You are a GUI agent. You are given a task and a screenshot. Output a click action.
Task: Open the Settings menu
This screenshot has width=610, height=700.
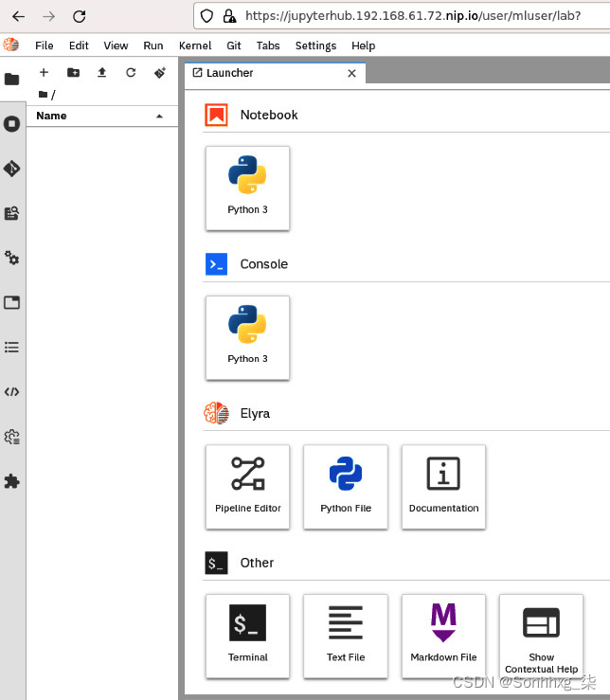315,45
